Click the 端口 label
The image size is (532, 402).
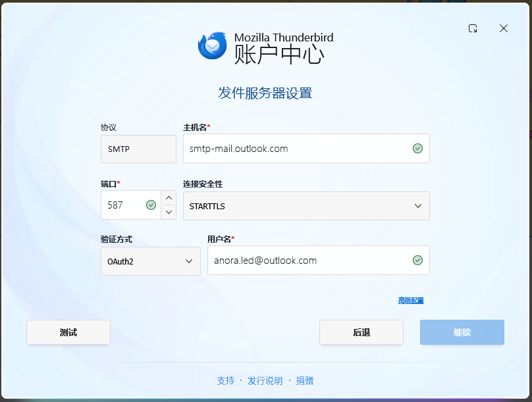coord(109,184)
